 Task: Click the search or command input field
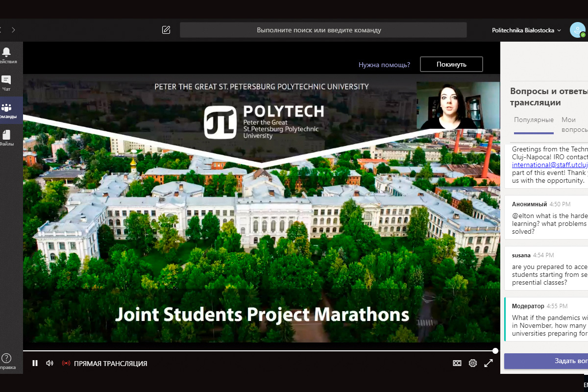(323, 30)
